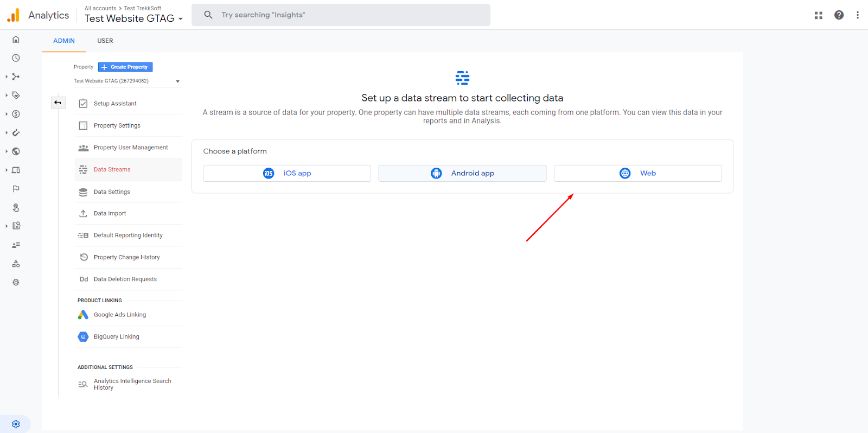Open the Events tap-finger sidebar icon
868x433 pixels.
click(16, 207)
